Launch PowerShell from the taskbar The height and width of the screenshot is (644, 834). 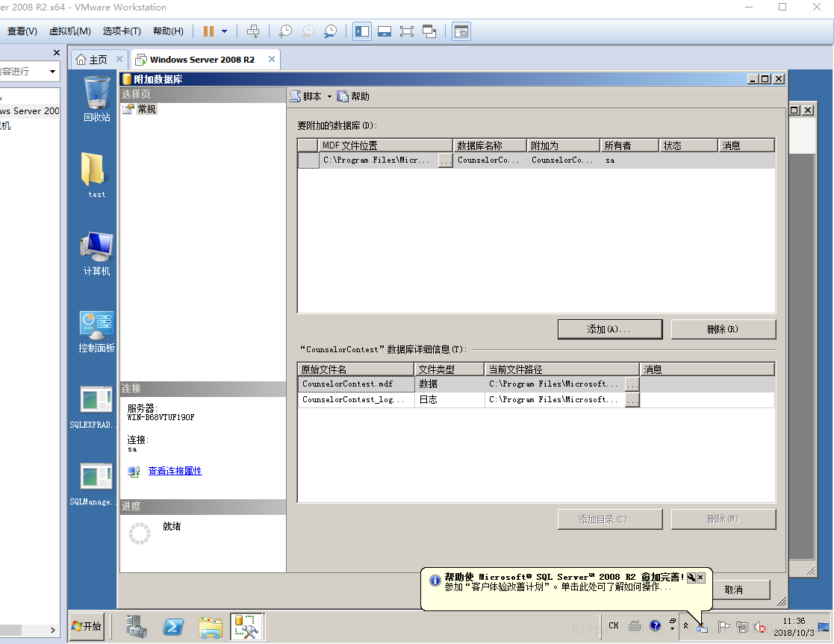173,626
